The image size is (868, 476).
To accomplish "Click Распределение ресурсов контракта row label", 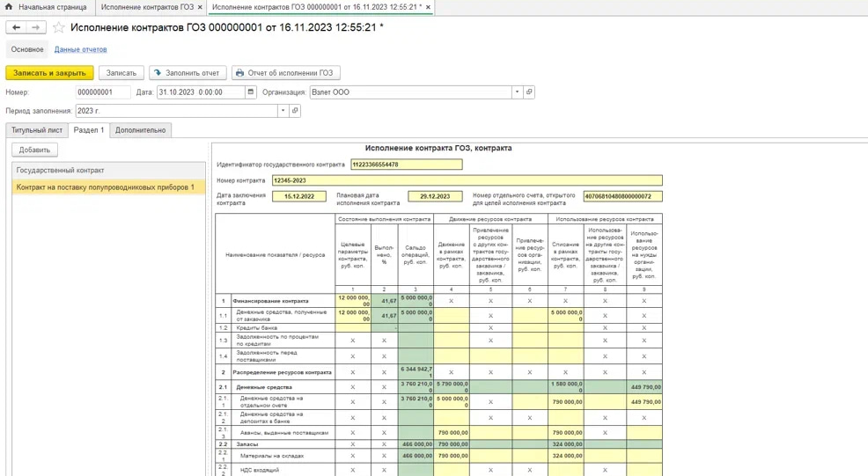I will click(282, 372).
